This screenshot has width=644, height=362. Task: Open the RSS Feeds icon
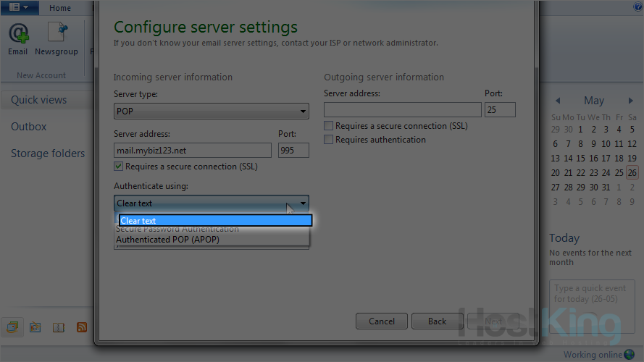tap(82, 327)
